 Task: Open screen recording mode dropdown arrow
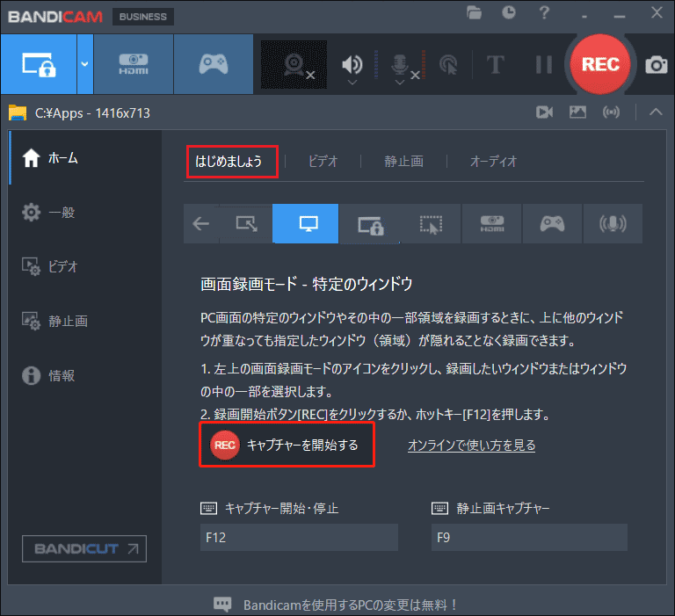84,64
